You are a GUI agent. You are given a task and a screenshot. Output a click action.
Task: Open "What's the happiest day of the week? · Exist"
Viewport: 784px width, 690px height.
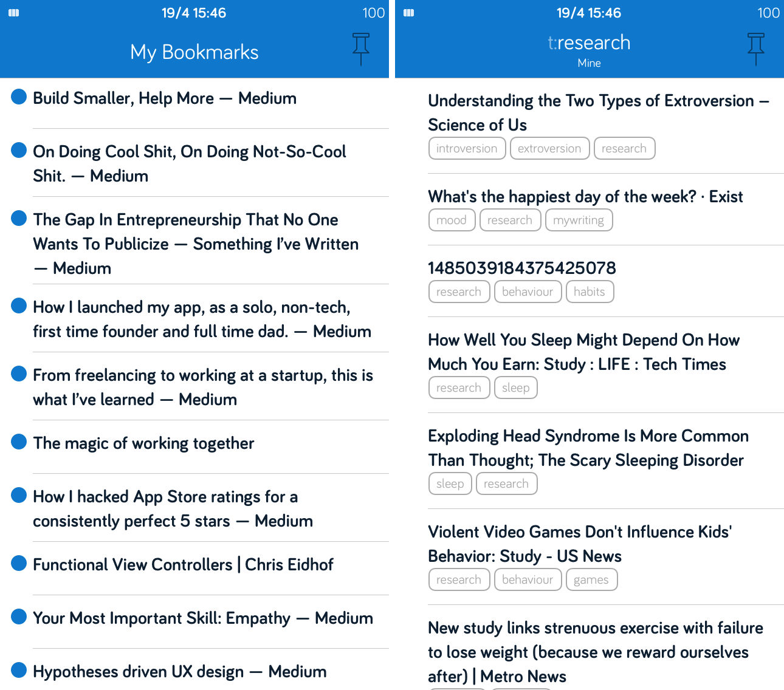(x=585, y=196)
